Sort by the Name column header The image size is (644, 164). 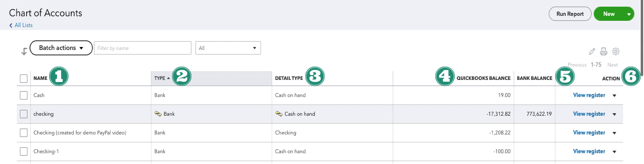(40, 78)
